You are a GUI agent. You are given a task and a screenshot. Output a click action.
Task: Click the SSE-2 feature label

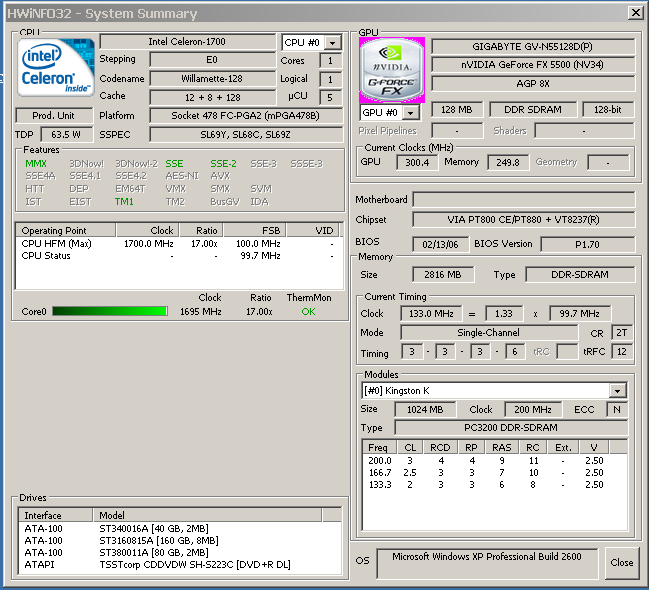pyautogui.click(x=224, y=164)
